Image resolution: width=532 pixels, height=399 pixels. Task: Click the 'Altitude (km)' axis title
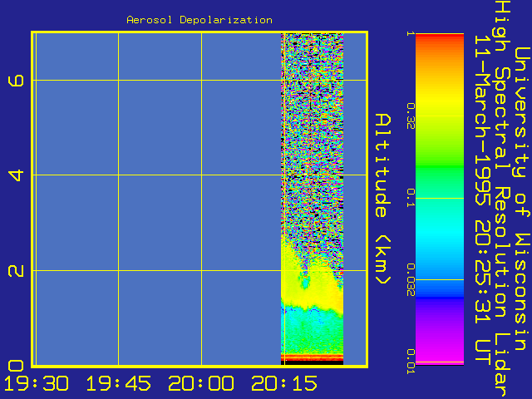point(383,199)
